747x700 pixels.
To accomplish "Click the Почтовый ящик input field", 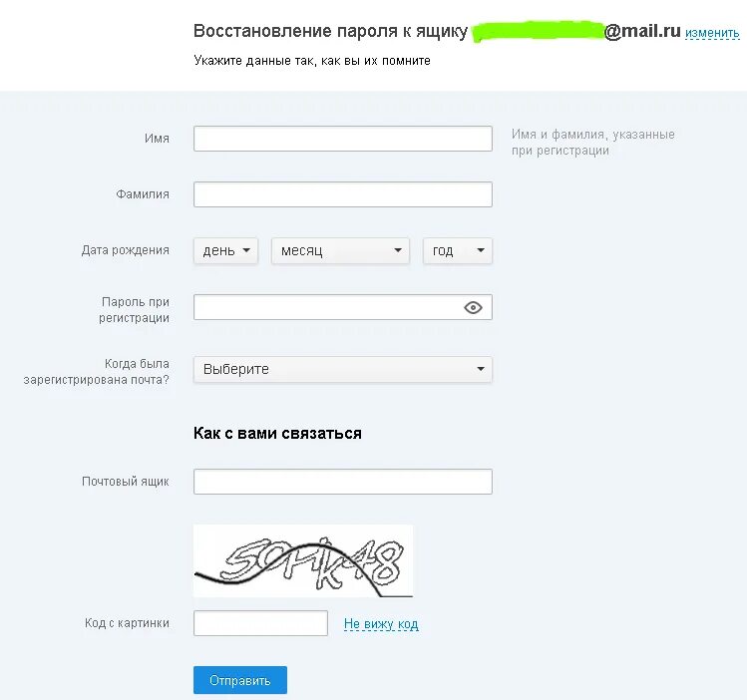I will coord(342,482).
